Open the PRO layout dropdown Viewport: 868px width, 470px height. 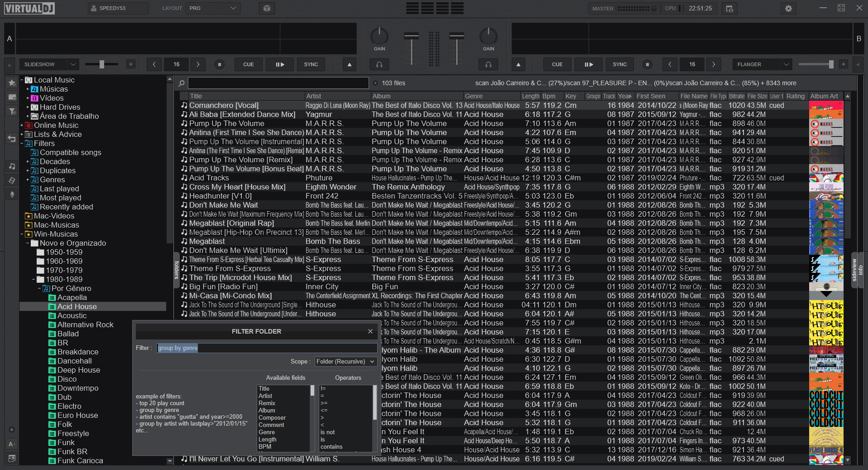point(213,8)
